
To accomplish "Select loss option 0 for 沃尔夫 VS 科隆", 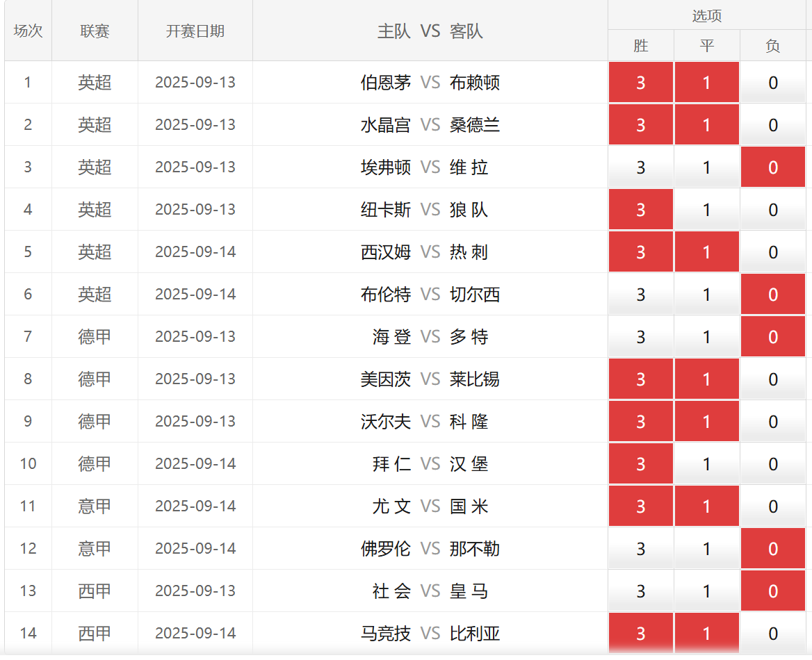I will coord(773,422).
